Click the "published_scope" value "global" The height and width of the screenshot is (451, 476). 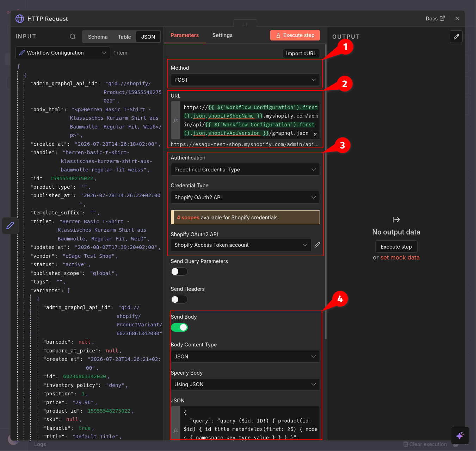(103, 273)
